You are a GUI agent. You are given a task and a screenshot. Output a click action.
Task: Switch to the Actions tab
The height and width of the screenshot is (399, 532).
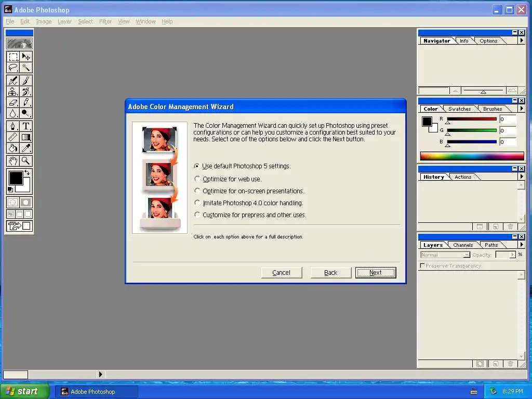[463, 177]
